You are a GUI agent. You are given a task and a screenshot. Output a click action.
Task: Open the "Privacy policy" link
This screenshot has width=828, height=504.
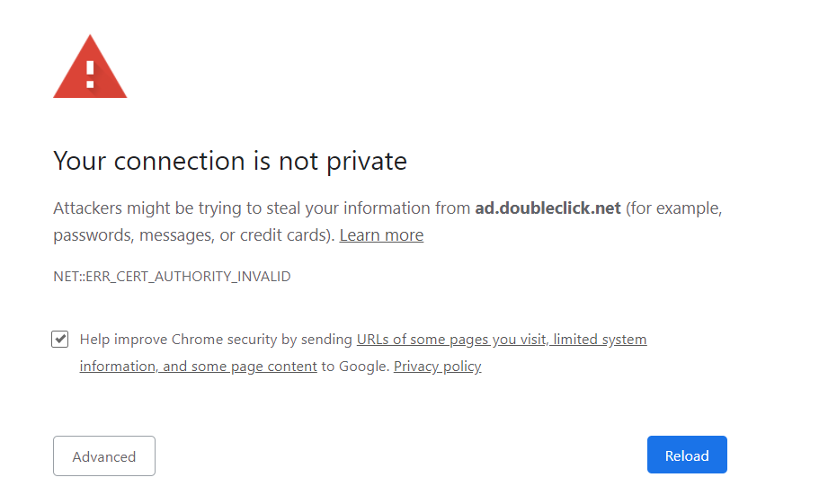click(x=437, y=367)
